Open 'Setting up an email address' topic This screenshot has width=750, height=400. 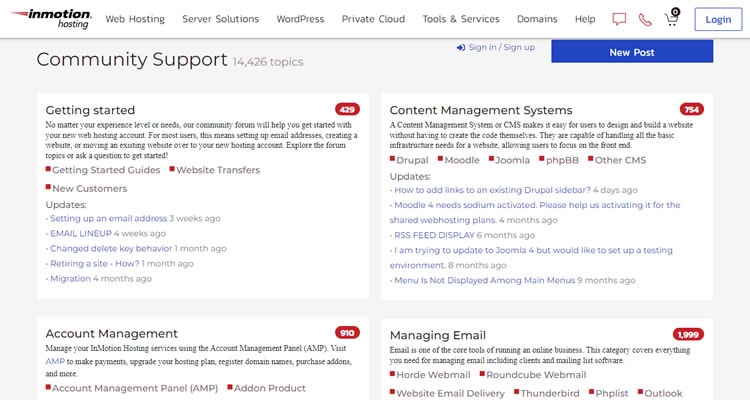[109, 218]
